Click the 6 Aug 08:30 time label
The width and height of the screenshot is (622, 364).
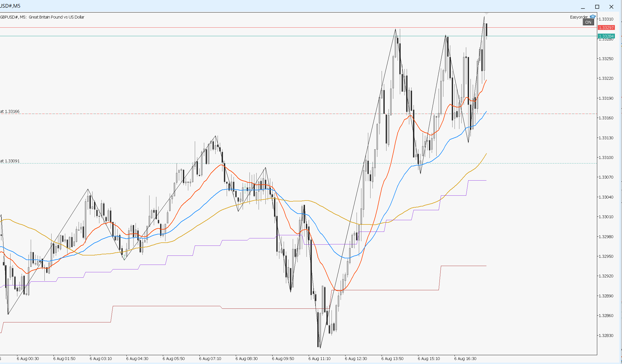(247, 359)
